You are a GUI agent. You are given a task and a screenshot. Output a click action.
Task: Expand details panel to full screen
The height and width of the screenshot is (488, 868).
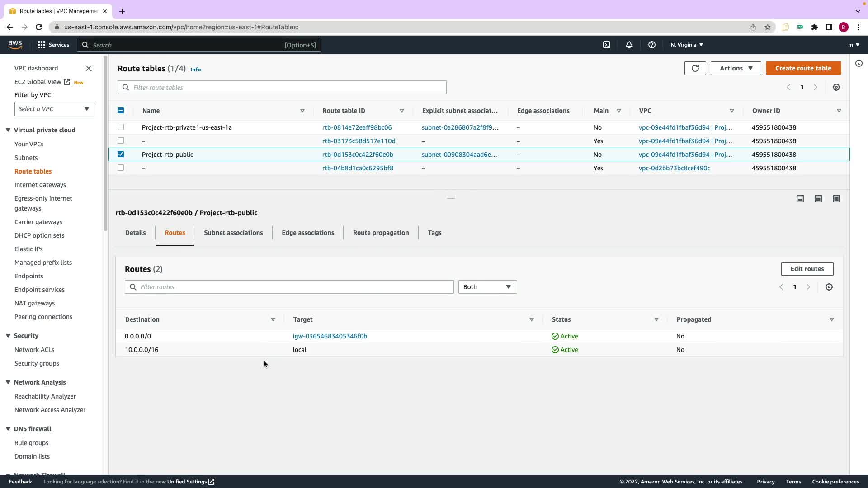836,199
